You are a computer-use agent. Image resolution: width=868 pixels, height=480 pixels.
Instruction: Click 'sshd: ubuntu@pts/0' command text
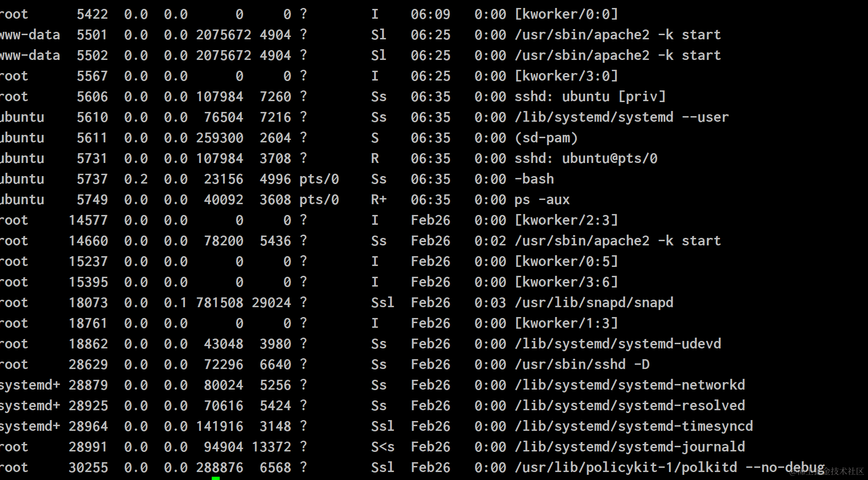(x=586, y=158)
